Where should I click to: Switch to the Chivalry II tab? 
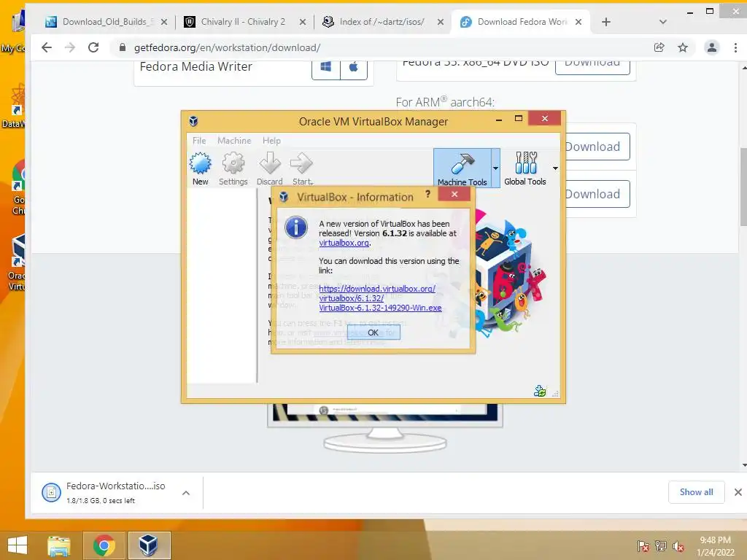[243, 22]
